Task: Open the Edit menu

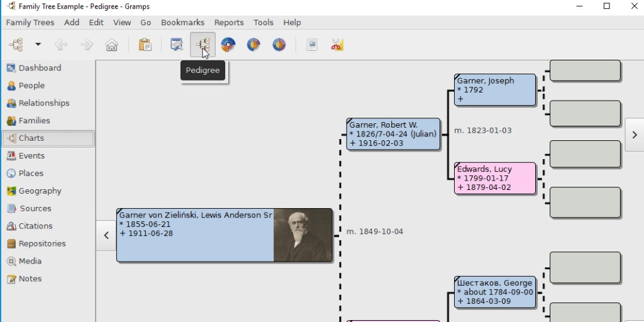Action: click(96, 23)
